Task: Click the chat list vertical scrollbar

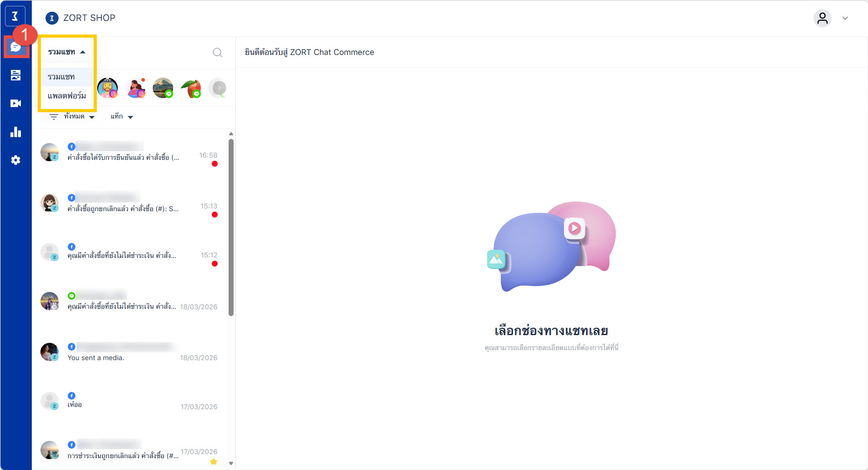Action: click(231, 227)
